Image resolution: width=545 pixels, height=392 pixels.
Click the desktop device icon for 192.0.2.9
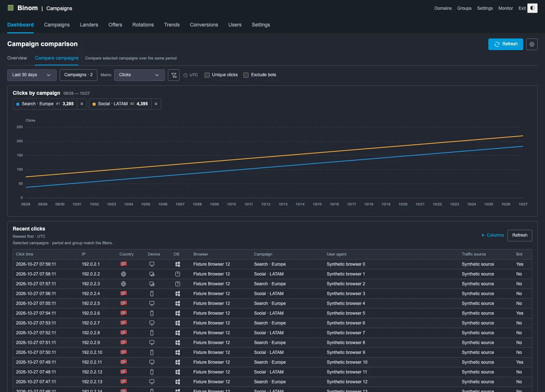152,343
